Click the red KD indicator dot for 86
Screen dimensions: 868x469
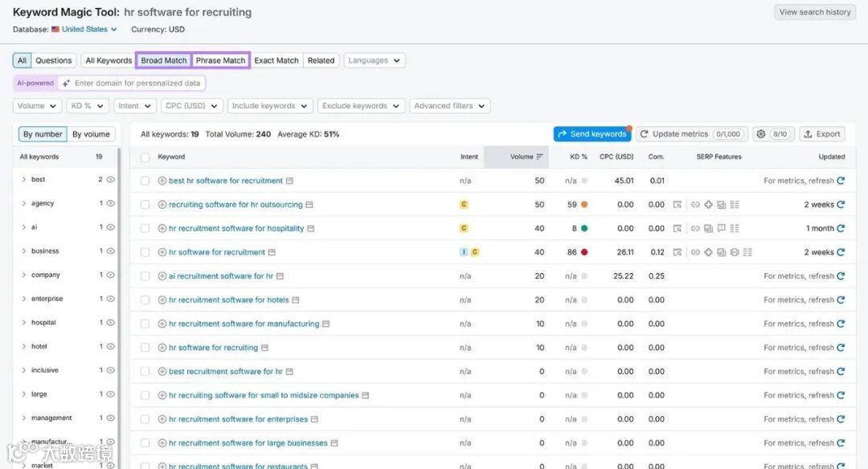click(584, 252)
